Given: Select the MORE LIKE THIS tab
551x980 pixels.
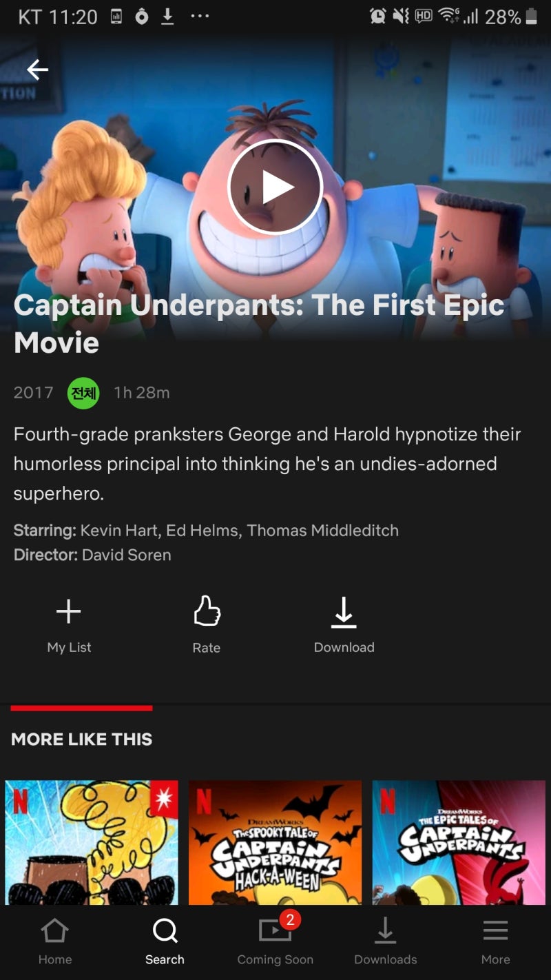Looking at the screenshot, I should (x=81, y=739).
